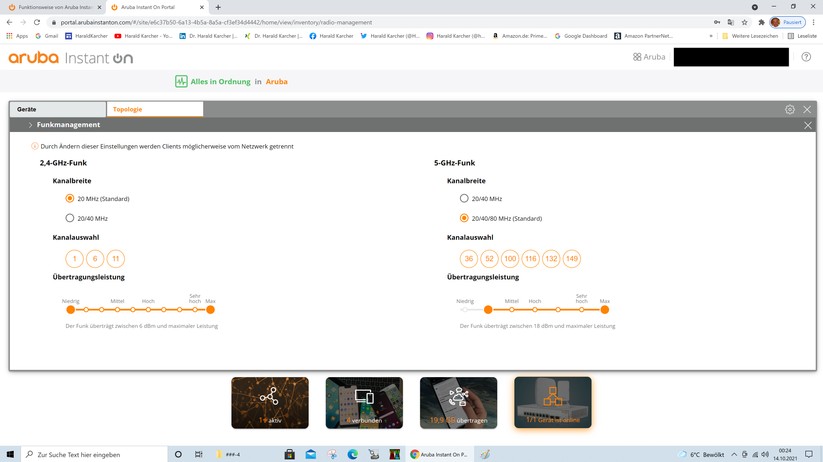Toggle 2.4 GHz channel 11
This screenshot has height=462, width=823.
pyautogui.click(x=116, y=258)
